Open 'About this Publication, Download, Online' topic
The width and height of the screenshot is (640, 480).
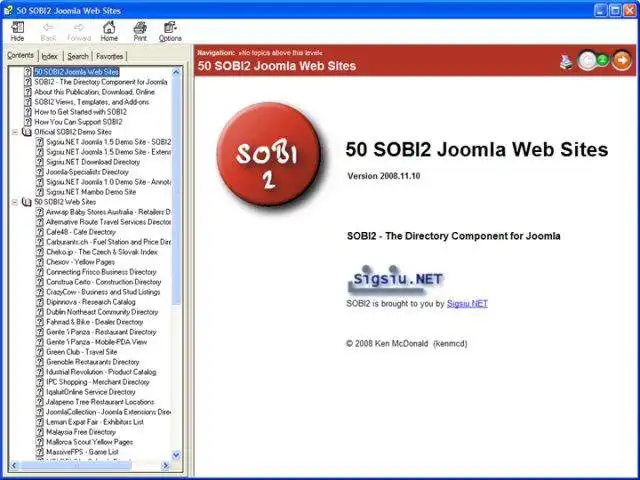point(94,92)
